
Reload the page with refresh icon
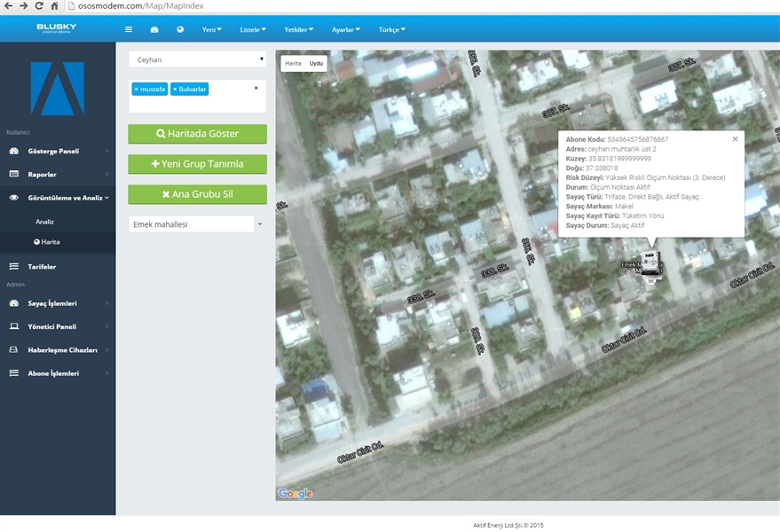tap(39, 6)
